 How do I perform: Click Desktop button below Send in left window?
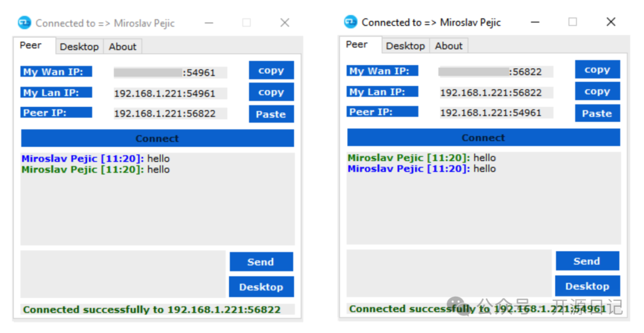(261, 286)
